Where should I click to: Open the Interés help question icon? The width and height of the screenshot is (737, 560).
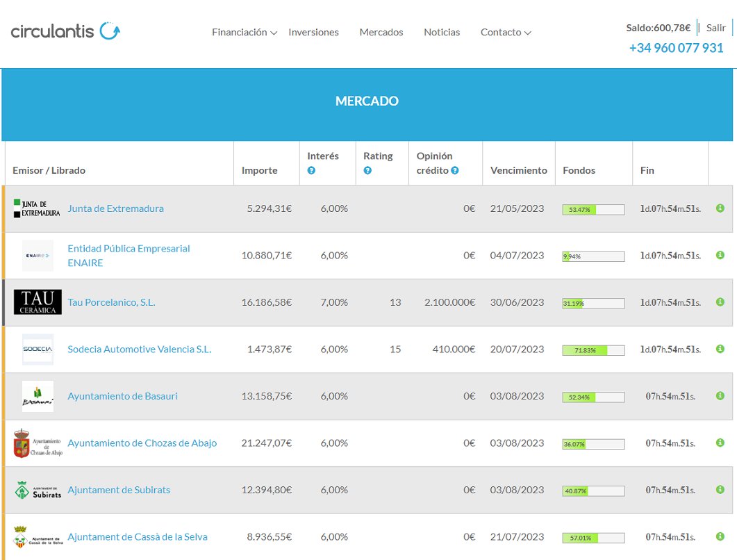click(312, 170)
